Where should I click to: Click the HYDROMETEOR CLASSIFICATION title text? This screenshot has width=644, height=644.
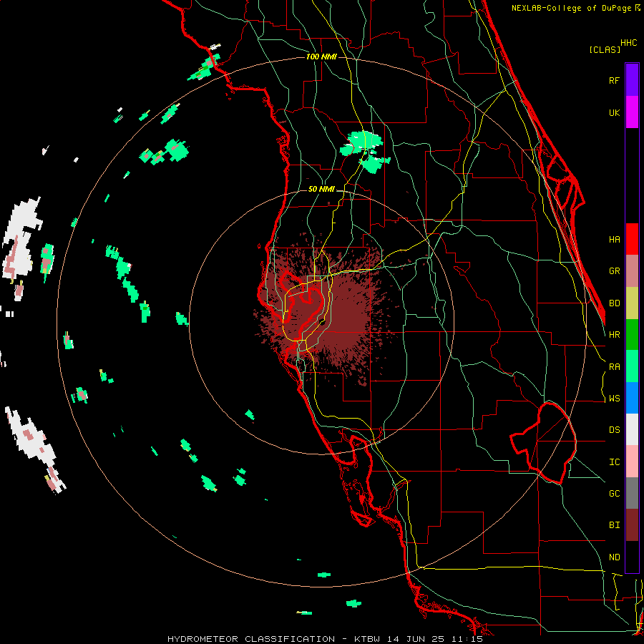(251, 639)
